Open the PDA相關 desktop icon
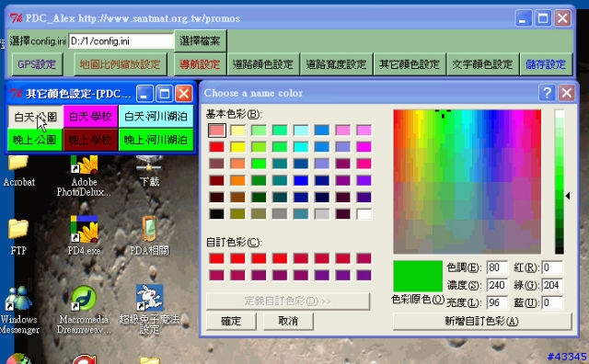 149,235
